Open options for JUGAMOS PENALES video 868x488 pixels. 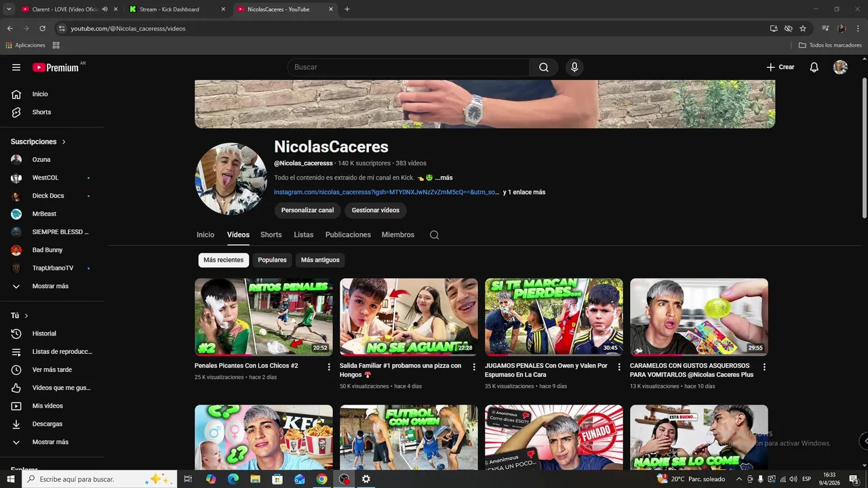[x=619, y=367]
